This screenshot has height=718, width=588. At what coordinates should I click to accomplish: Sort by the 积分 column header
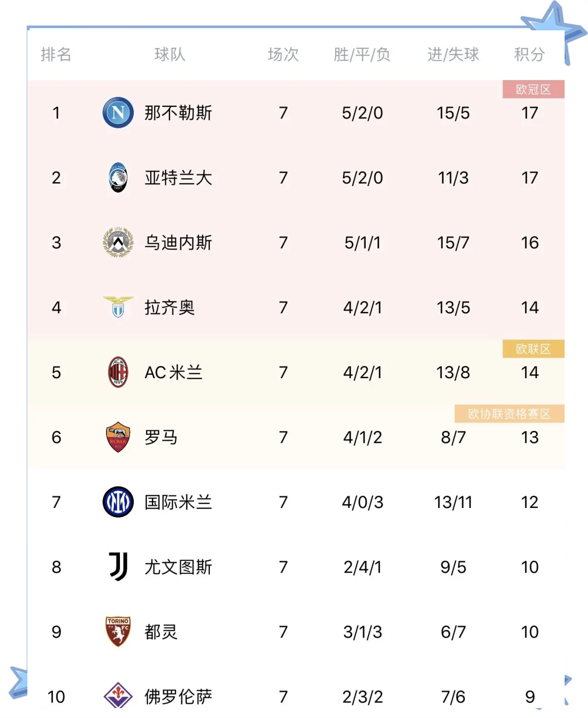529,54
